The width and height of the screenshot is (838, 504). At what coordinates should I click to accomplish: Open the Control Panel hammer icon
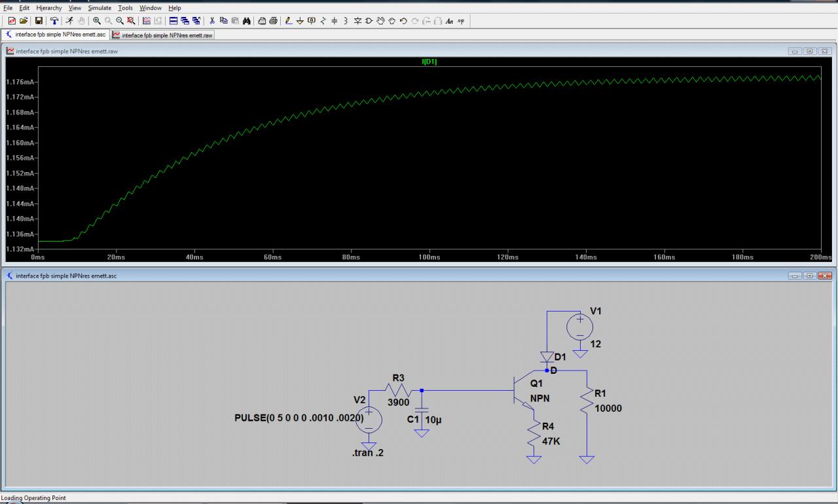click(54, 21)
